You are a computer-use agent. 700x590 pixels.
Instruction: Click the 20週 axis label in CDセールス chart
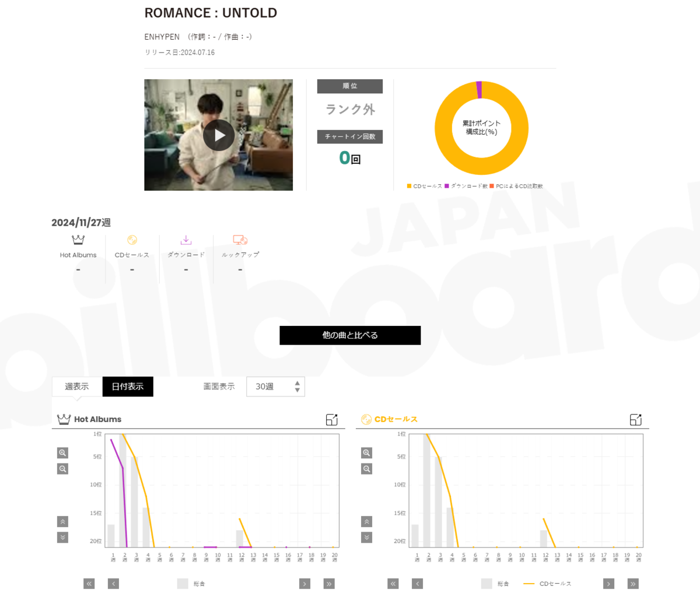639,557
